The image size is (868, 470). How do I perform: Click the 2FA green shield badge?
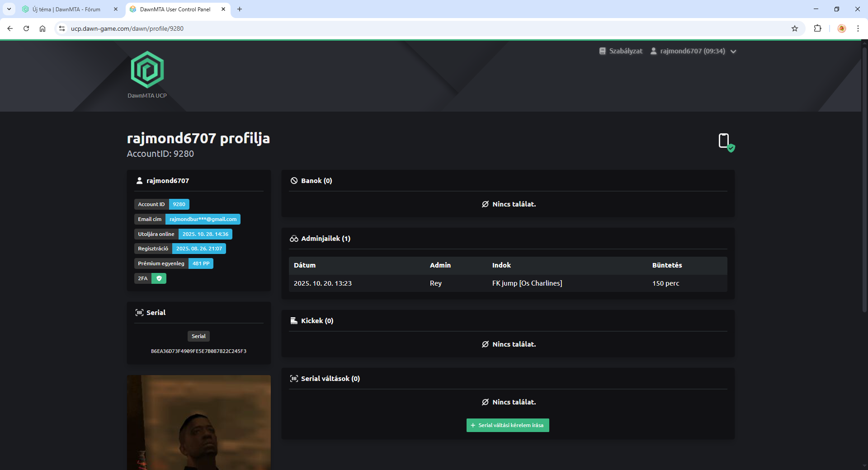(x=159, y=278)
